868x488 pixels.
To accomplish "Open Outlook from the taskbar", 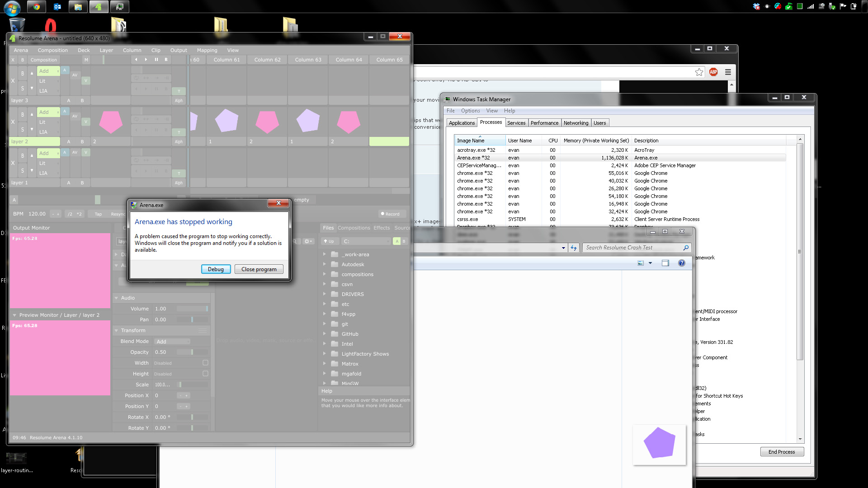I will pos(57,7).
